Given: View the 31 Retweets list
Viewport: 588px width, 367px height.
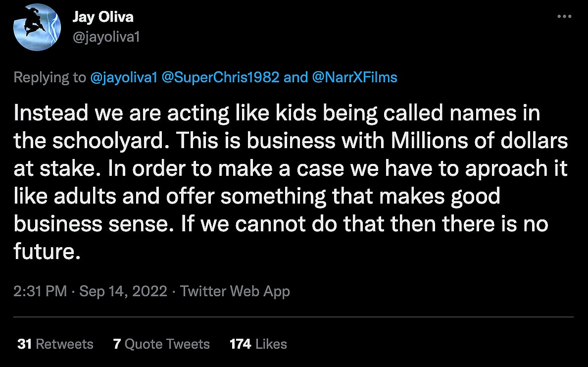Looking at the screenshot, I should tap(55, 344).
